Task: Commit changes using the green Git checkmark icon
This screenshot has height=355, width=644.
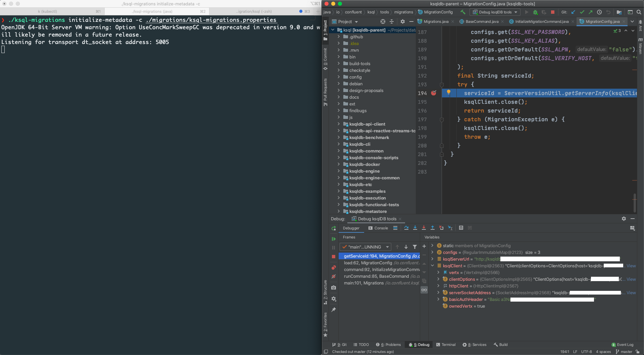Action: click(582, 12)
